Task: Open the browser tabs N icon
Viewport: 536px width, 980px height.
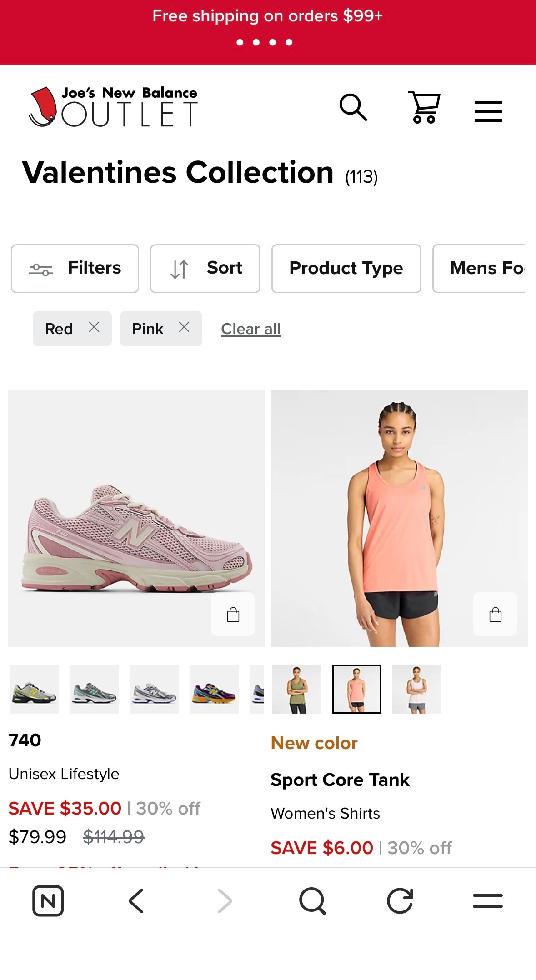Action: 48,900
